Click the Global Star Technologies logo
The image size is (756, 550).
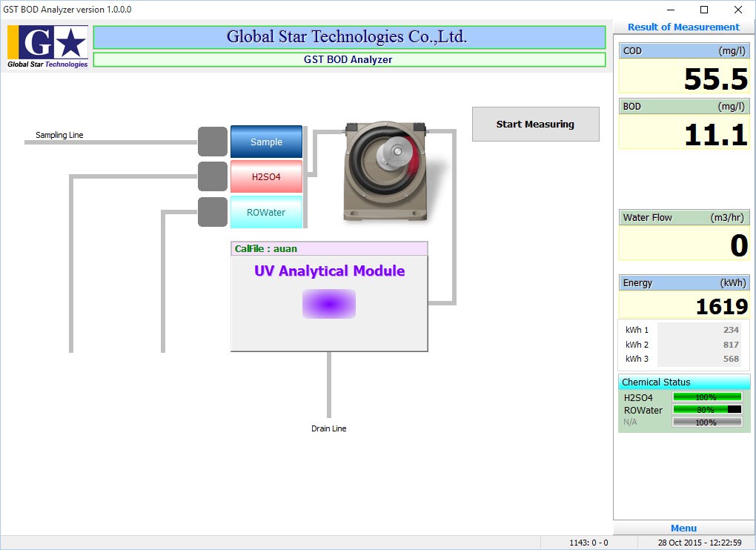(47, 47)
